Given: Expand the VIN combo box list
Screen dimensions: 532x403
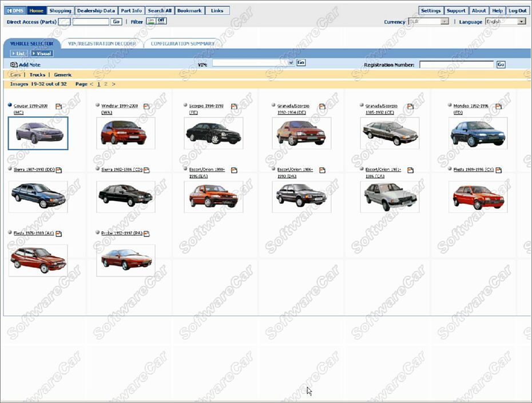Looking at the screenshot, I should point(291,62).
